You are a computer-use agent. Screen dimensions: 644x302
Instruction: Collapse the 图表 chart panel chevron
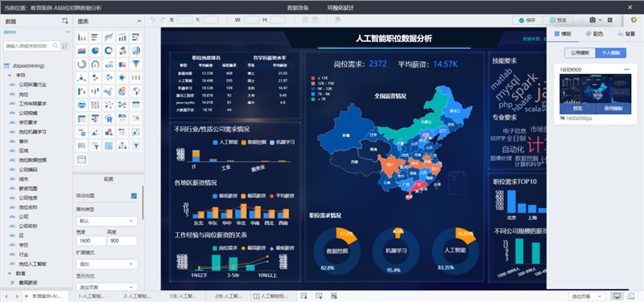[x=139, y=22]
